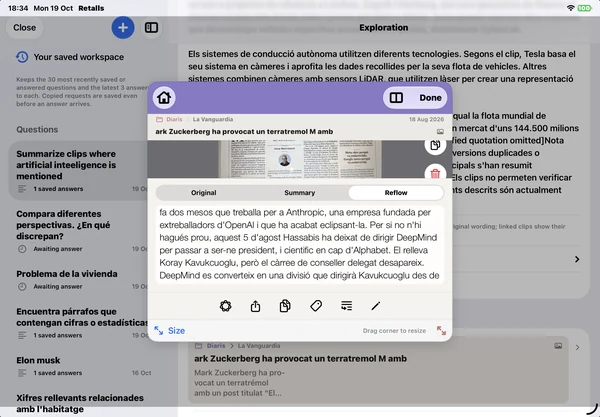The width and height of the screenshot is (600, 417).
Task: Switch to the Original tab
Action: coord(204,193)
